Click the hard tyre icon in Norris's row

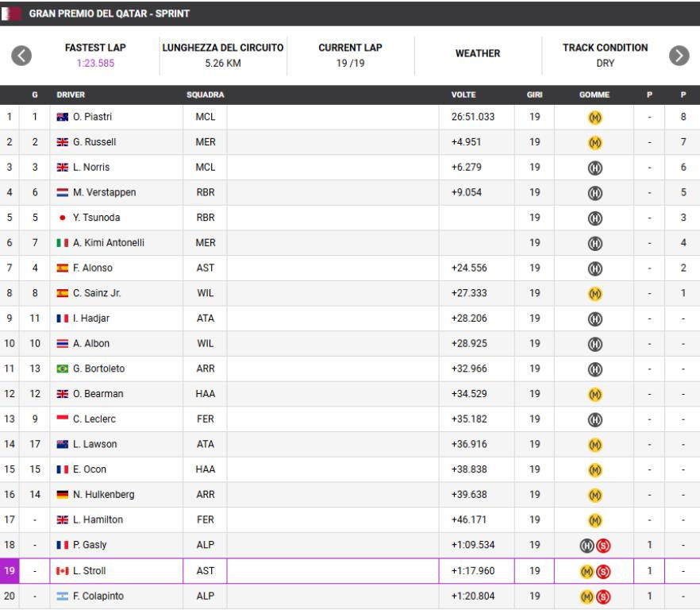pos(594,168)
